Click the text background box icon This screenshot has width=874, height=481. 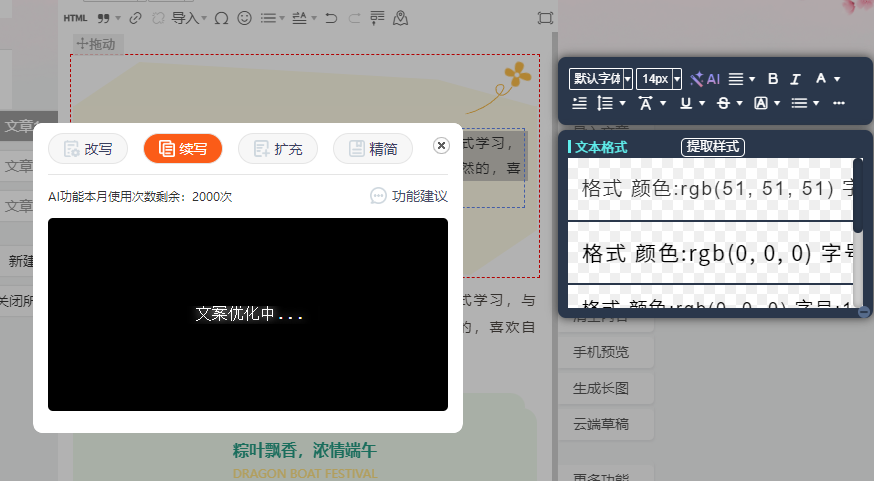[760, 103]
